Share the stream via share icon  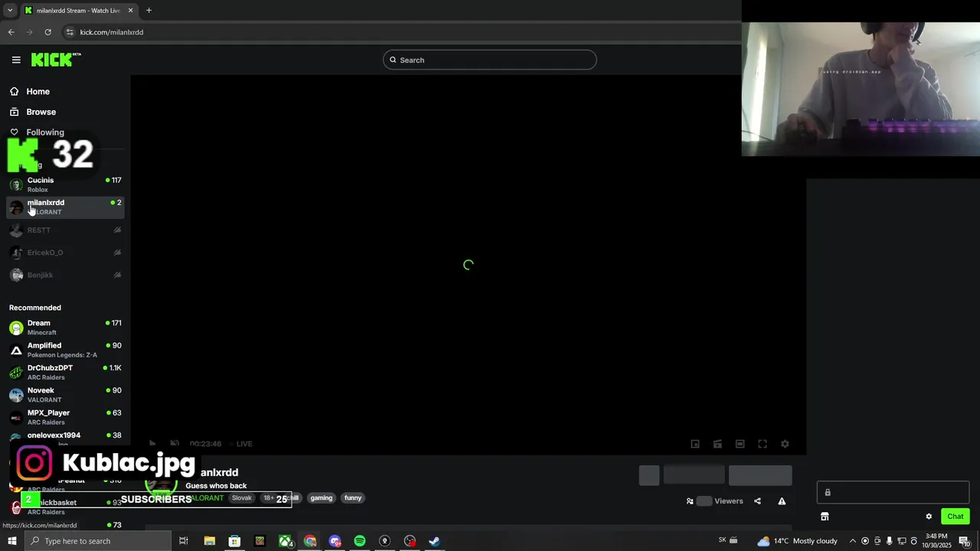click(x=757, y=501)
